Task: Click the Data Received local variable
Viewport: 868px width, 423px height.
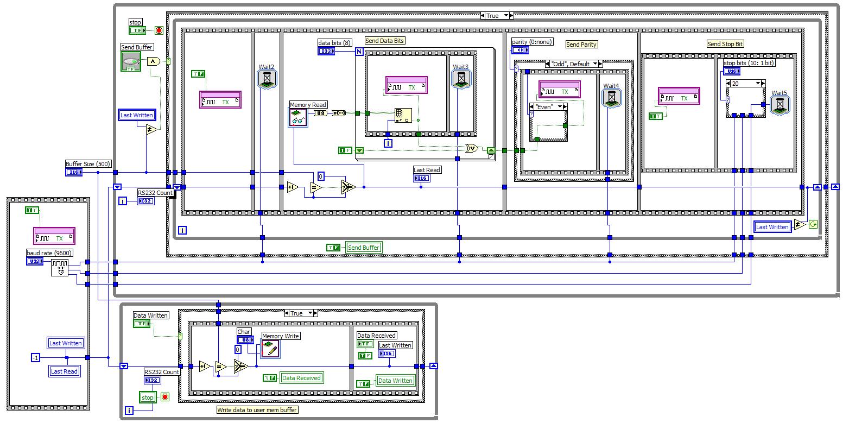Action: [x=301, y=378]
